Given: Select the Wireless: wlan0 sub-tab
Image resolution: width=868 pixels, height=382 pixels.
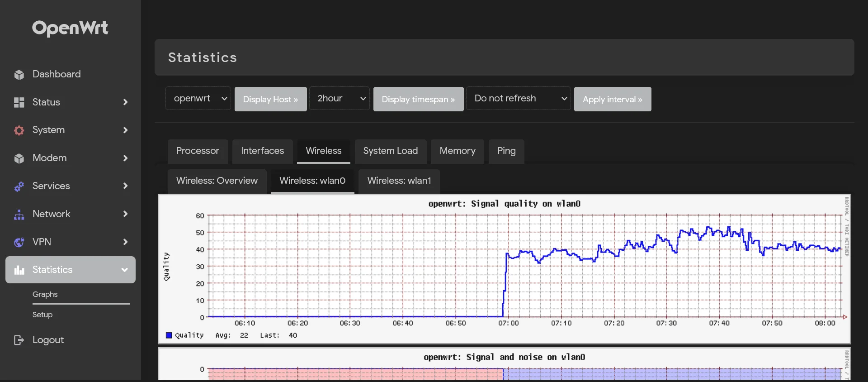Looking at the screenshot, I should tap(312, 181).
